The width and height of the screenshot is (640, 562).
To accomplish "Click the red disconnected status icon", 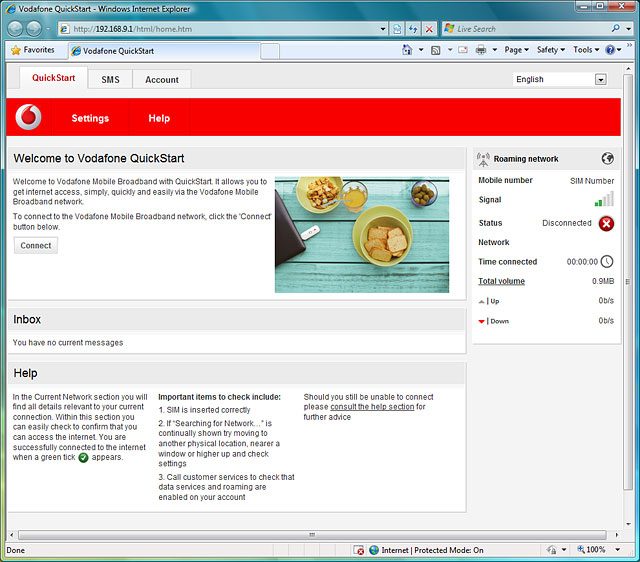I will click(x=606, y=223).
